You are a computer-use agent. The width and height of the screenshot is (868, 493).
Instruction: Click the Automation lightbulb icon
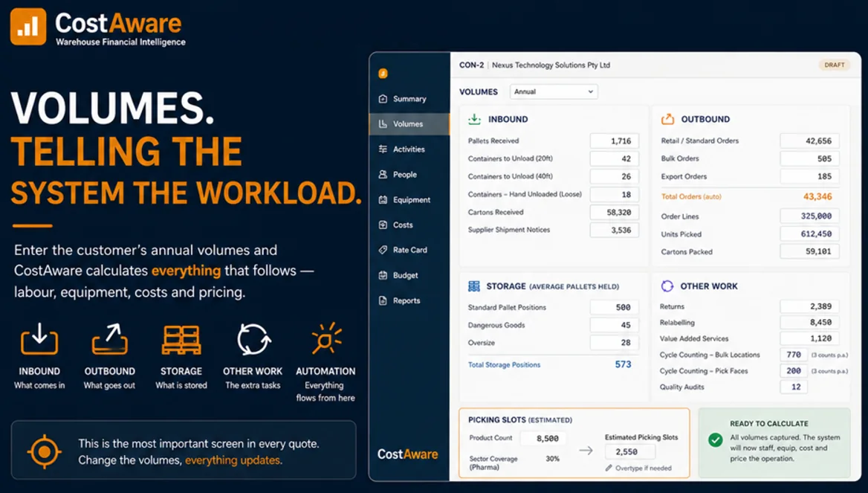[325, 338]
